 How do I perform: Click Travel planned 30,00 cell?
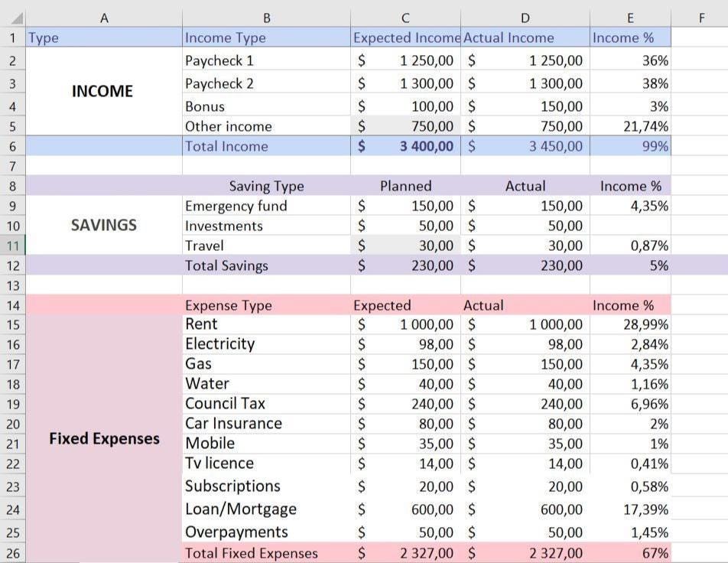(405, 246)
